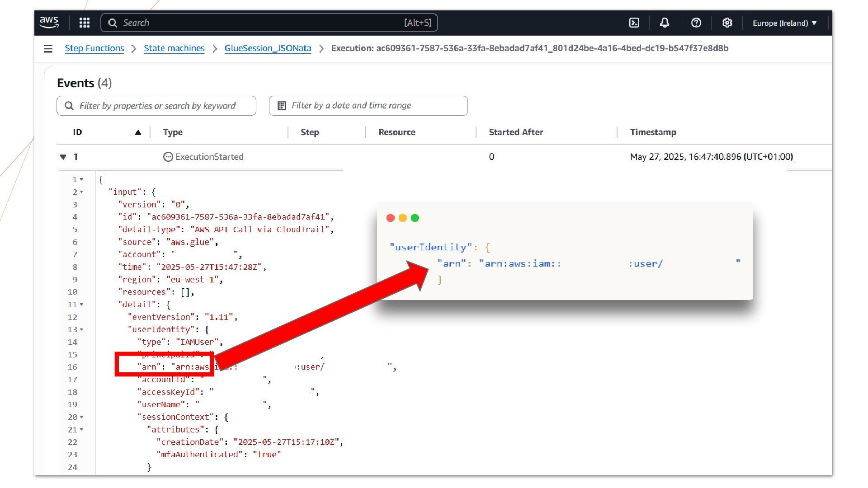Fold JSON at line 1
This screenshot has height=488, width=868.
click(x=82, y=179)
